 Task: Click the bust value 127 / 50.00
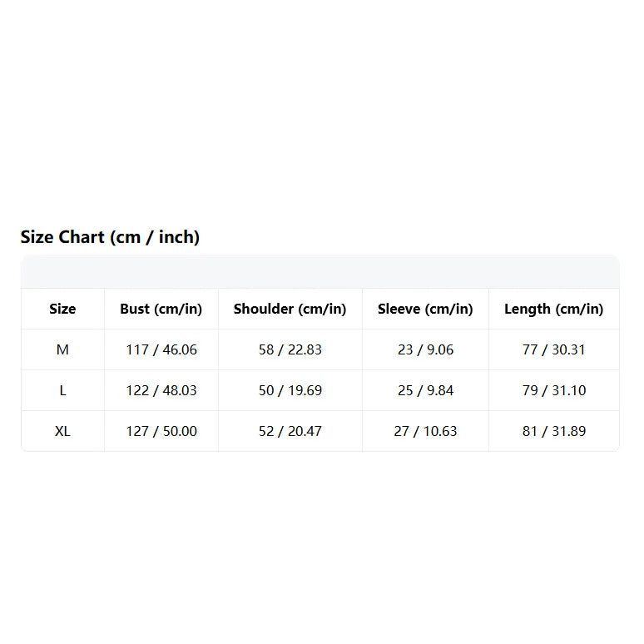pyautogui.click(x=161, y=431)
